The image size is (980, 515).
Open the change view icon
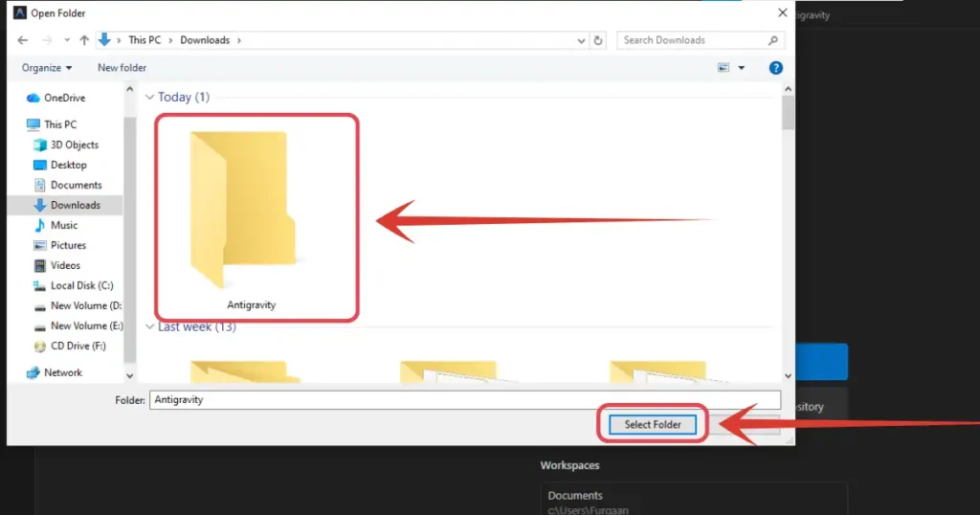[724, 68]
